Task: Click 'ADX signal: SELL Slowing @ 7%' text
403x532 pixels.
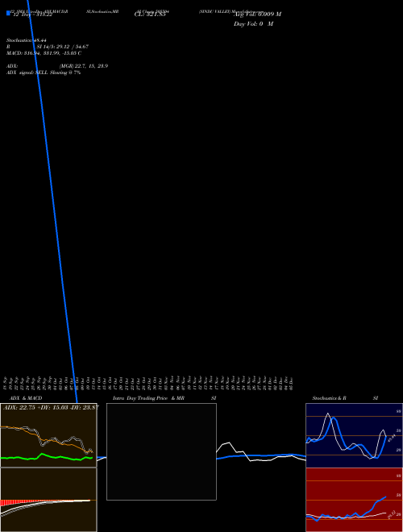Action: click(x=44, y=73)
